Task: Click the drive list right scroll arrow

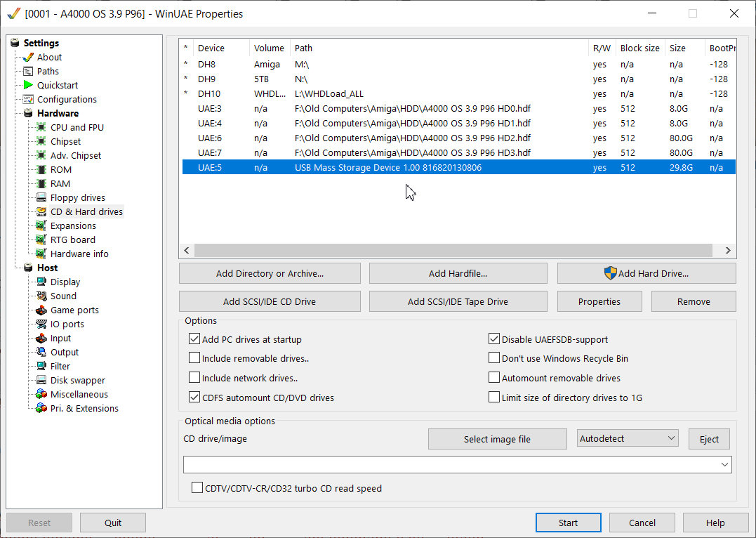Action: pyautogui.click(x=728, y=251)
